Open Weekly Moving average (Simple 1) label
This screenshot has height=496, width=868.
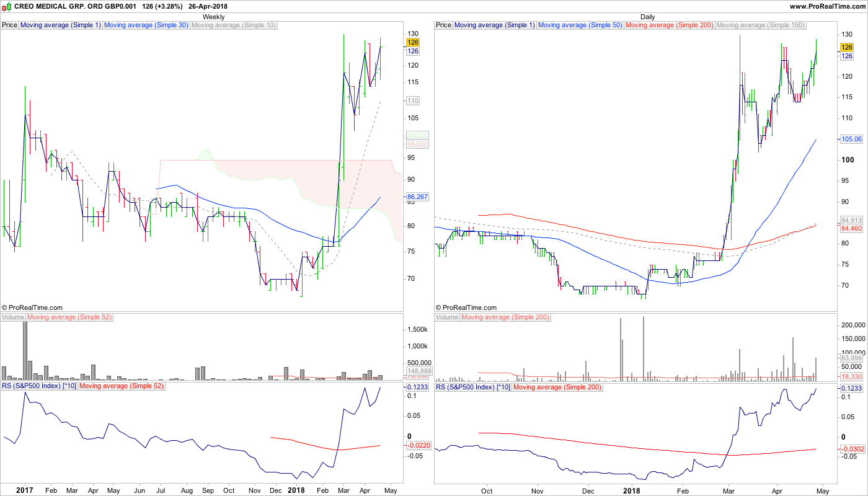coord(60,25)
